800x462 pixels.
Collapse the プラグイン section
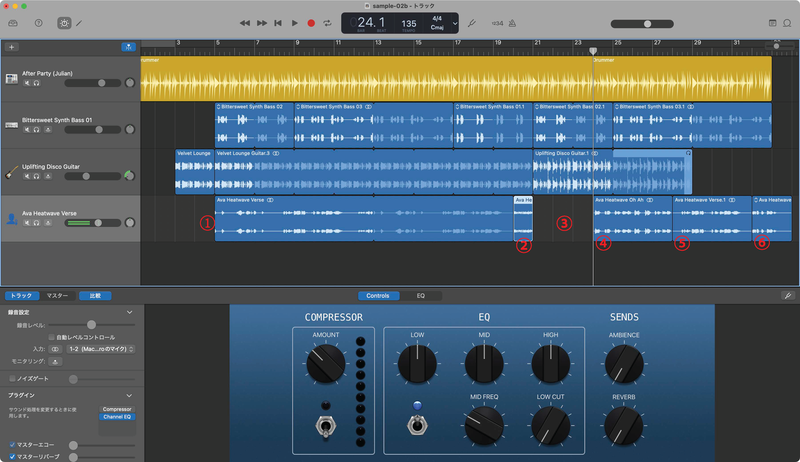[130, 395]
